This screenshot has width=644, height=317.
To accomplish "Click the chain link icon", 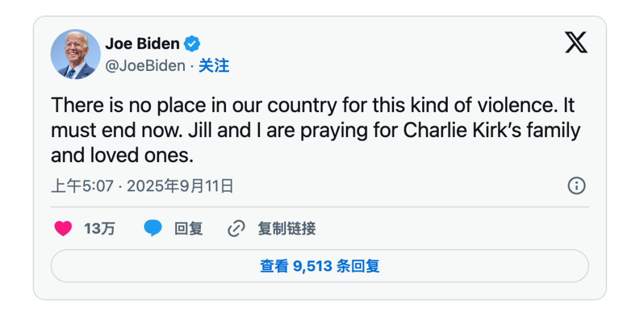I will click(237, 228).
